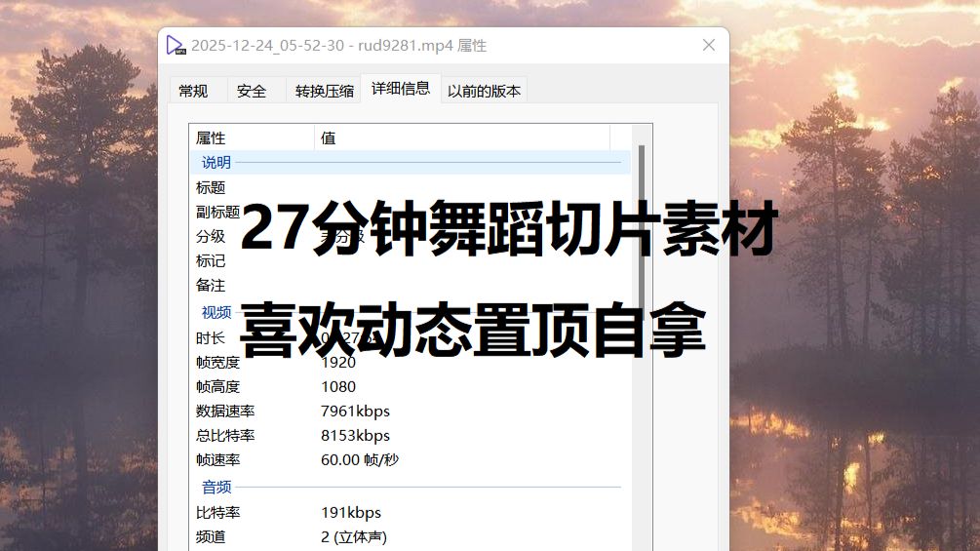Close the properties dialog window
Viewport: 980px width, 551px height.
point(709,45)
